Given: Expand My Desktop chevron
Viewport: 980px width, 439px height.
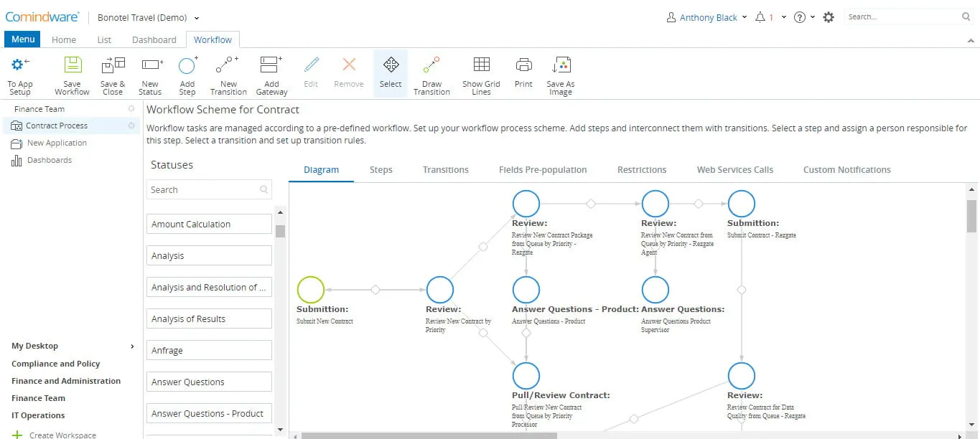Looking at the screenshot, I should [132, 346].
